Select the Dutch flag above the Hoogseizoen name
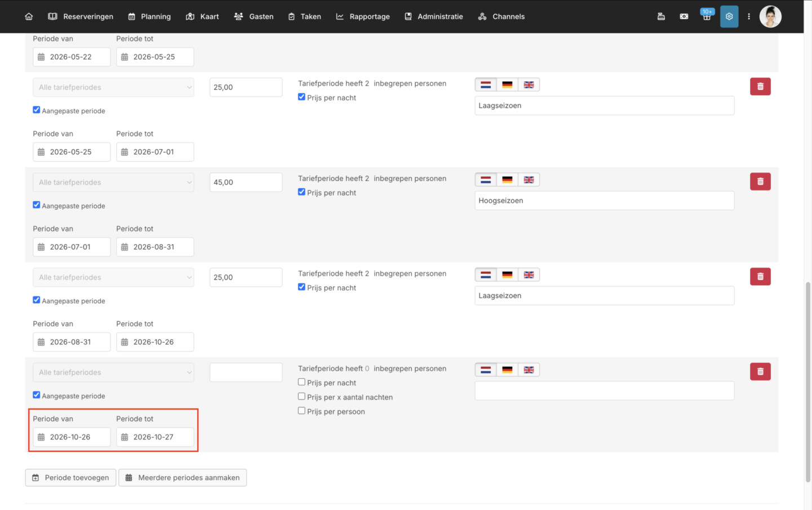This screenshot has width=812, height=510. 486,180
